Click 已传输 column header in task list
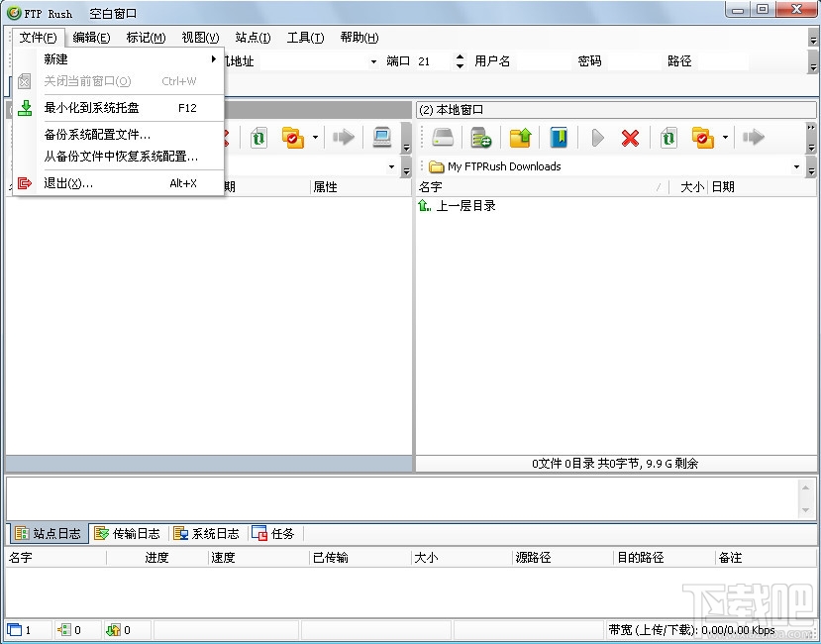821x644 pixels. pyautogui.click(x=360, y=558)
